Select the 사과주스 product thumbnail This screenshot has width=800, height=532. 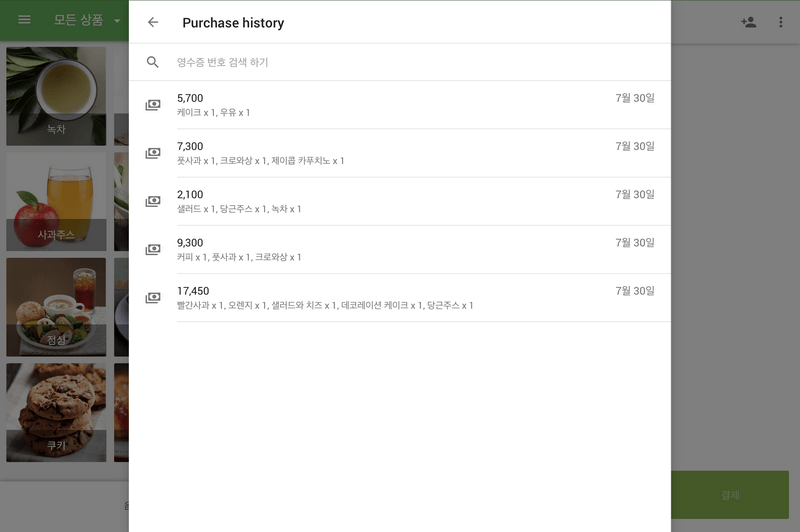tap(56, 201)
